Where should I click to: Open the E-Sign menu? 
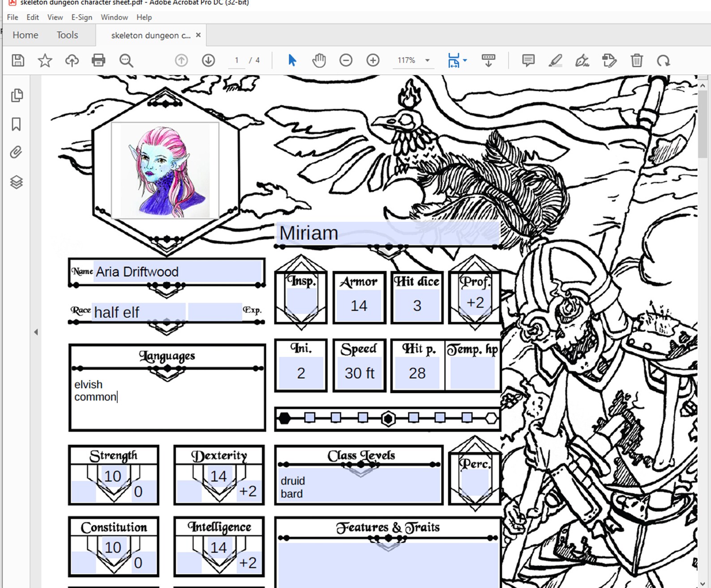pyautogui.click(x=81, y=17)
